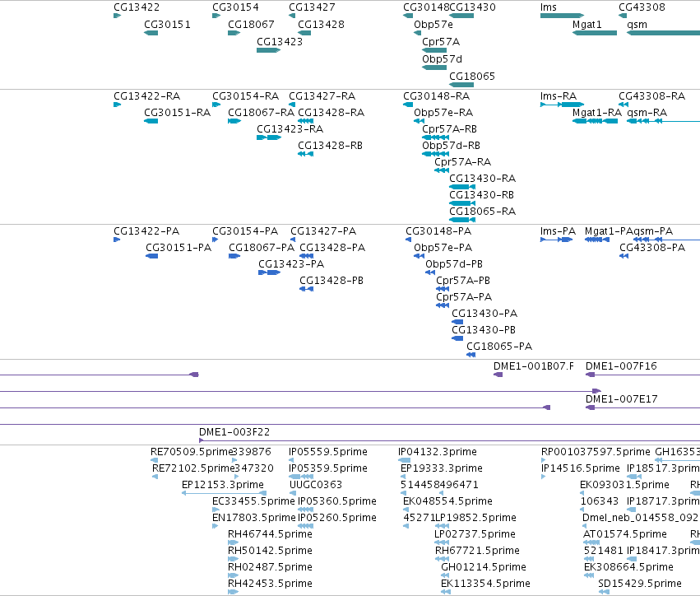
Task: Select clone DME1-007F16
Action: point(643,375)
